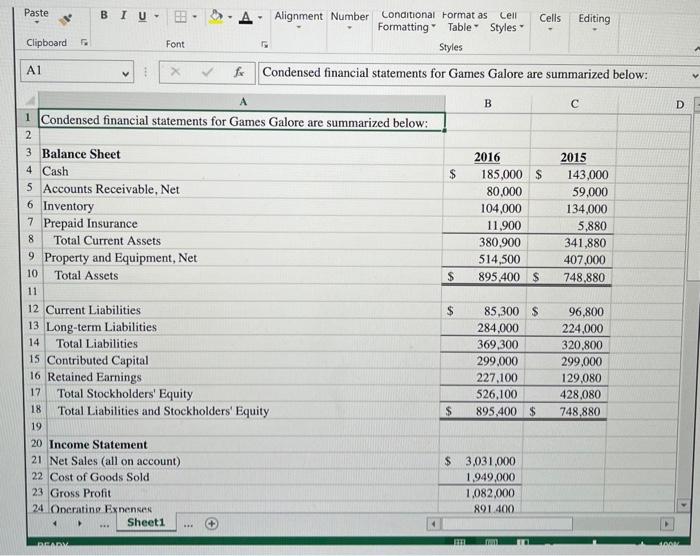Open the Name Box dropdown
Viewport: 700px width, 556px height.
[x=125, y=73]
